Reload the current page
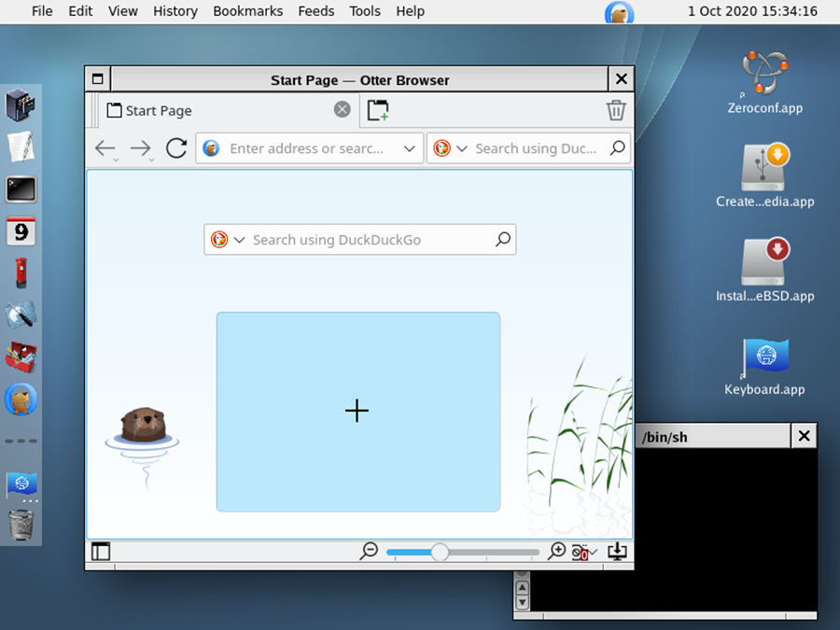Screen dimensions: 840x630 (x=176, y=147)
